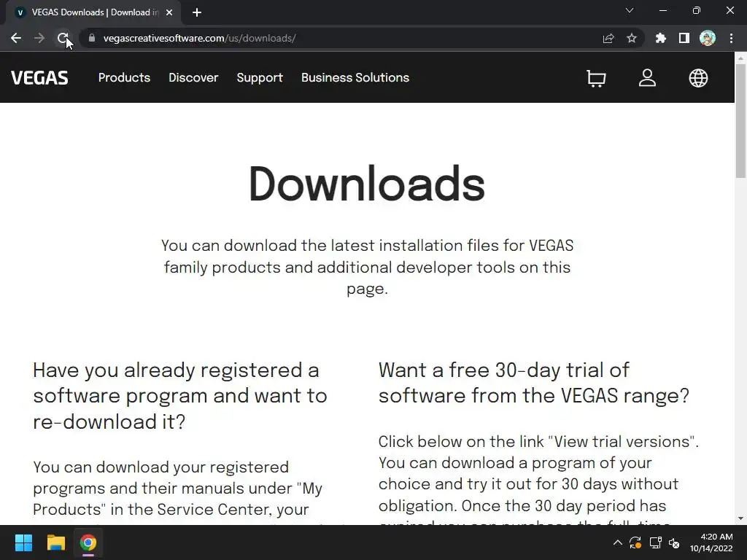The width and height of the screenshot is (747, 560).
Task: Click the page vertical scrollbar thumb
Action: click(x=741, y=121)
